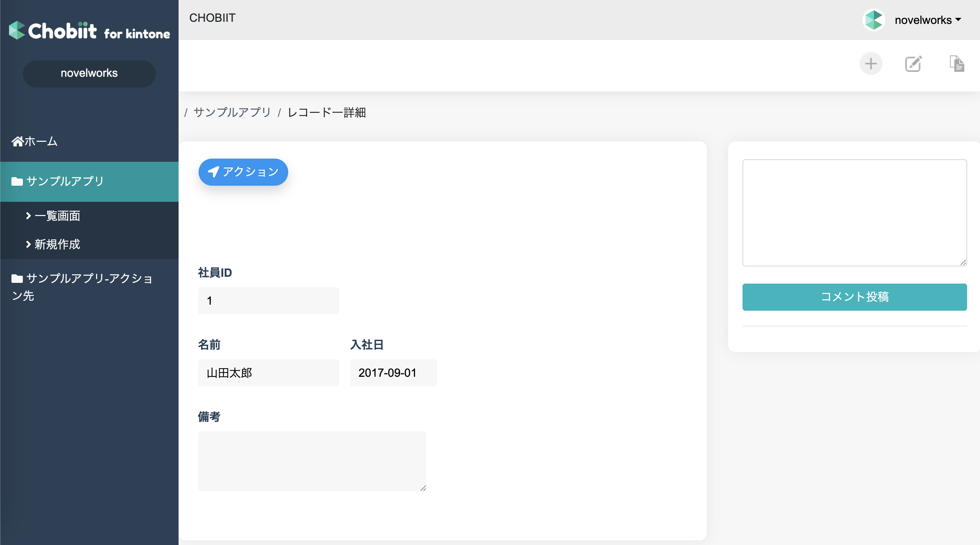Click the blue アクション button
This screenshot has height=545, width=980.
click(x=243, y=172)
